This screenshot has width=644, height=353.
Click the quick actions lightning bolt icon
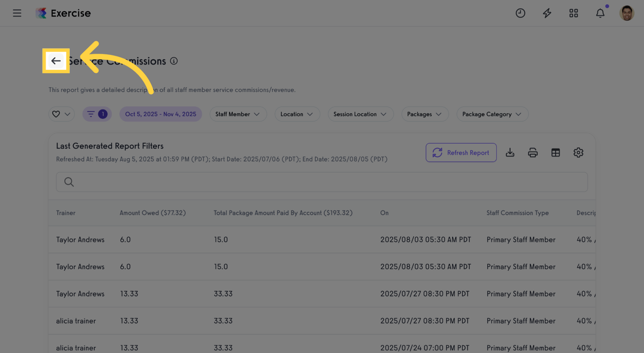(x=547, y=13)
